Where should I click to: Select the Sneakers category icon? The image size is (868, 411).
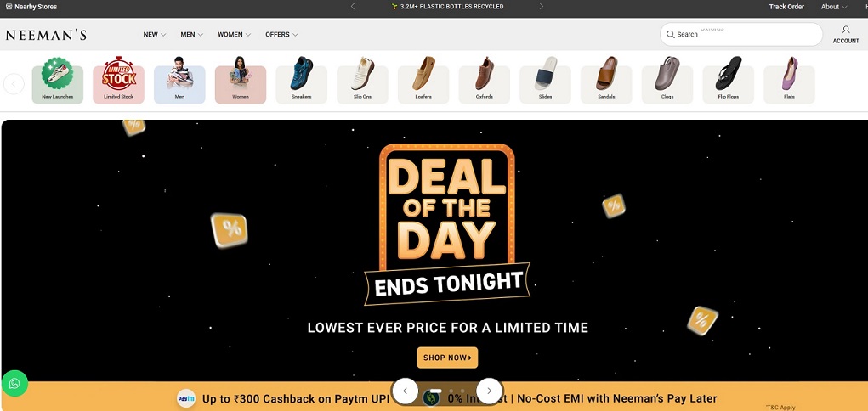[302, 80]
